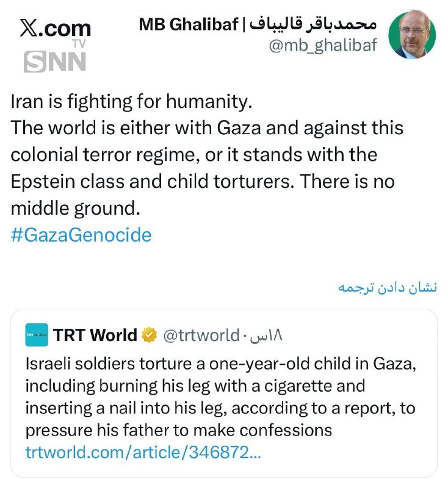The width and height of the screenshot is (448, 488).
Task: Click the "pressure his father" line in quoted tweet
Action: point(178,430)
